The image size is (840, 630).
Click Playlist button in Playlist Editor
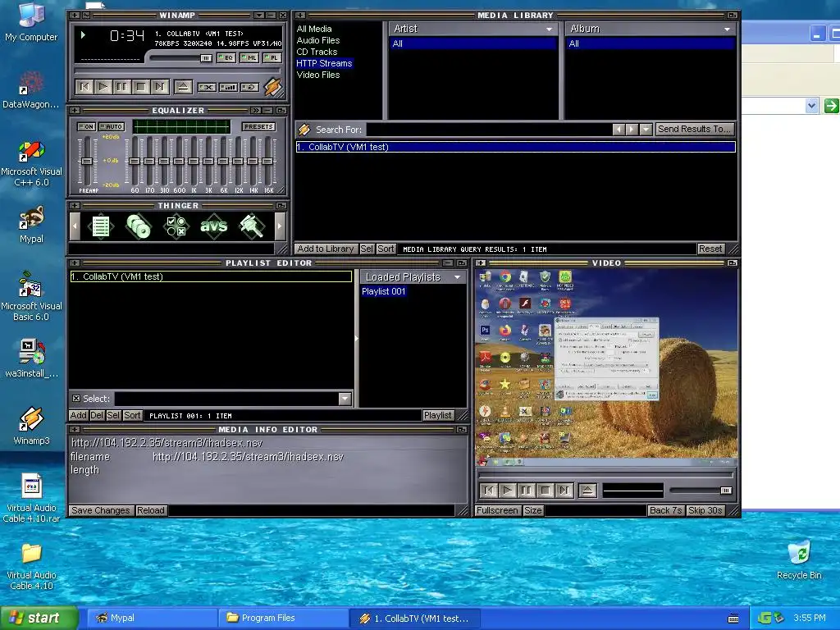click(438, 415)
